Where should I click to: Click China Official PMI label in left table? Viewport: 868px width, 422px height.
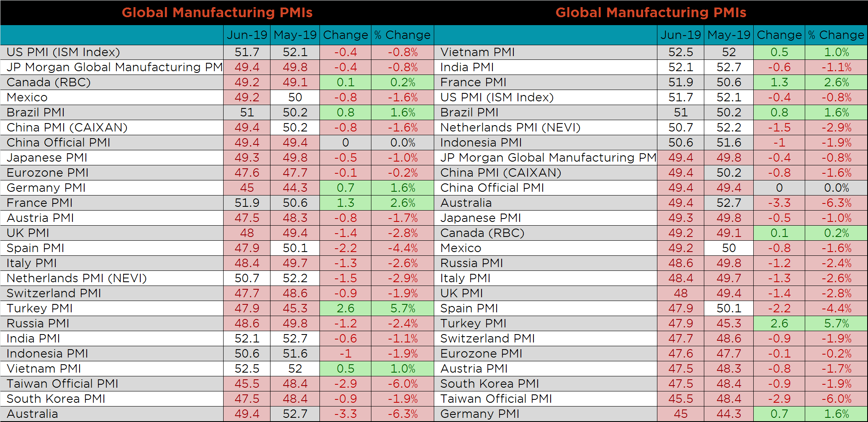[58, 143]
